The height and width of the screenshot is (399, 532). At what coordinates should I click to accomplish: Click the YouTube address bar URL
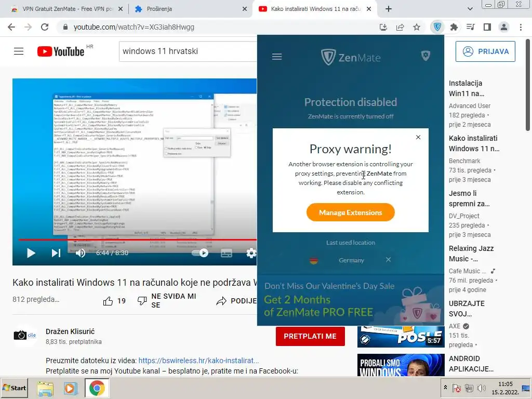coord(134,27)
